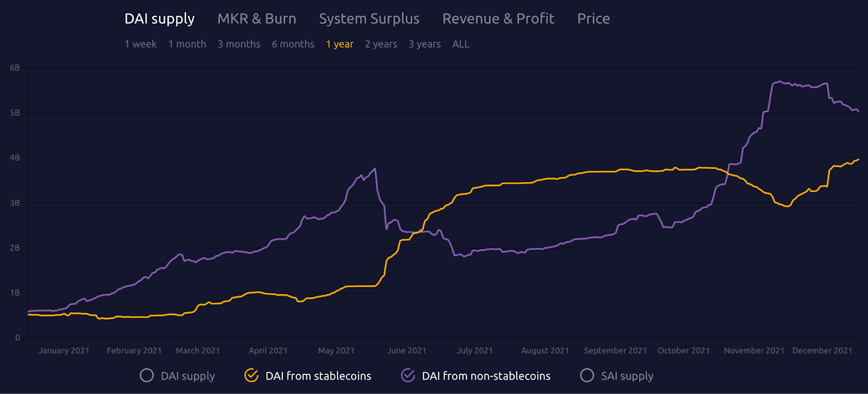Click the 2B y-axis label
Image resolution: width=868 pixels, height=394 pixels.
[15, 248]
